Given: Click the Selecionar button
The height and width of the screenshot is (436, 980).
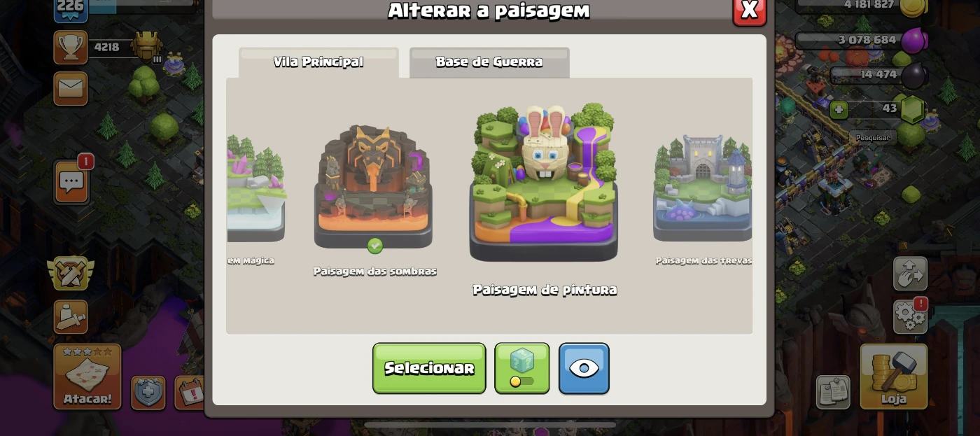Looking at the screenshot, I should tap(429, 368).
